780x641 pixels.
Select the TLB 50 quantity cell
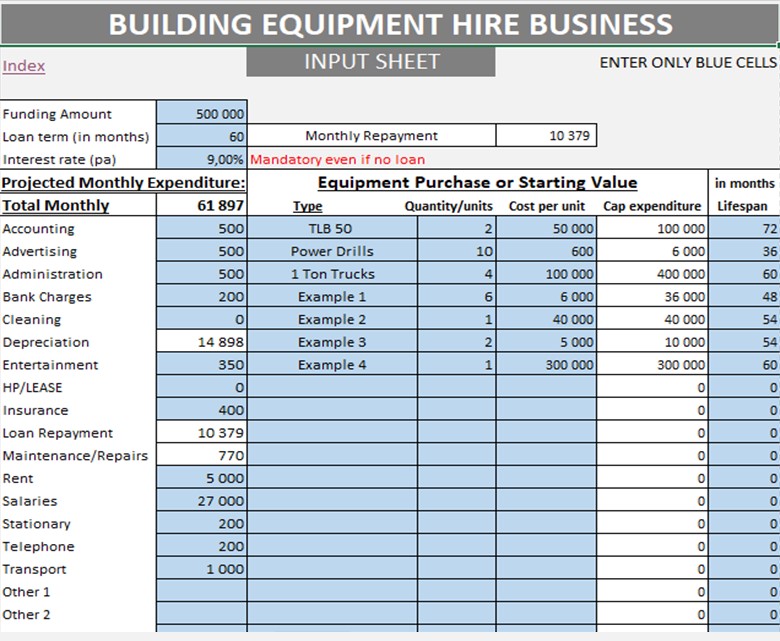457,228
